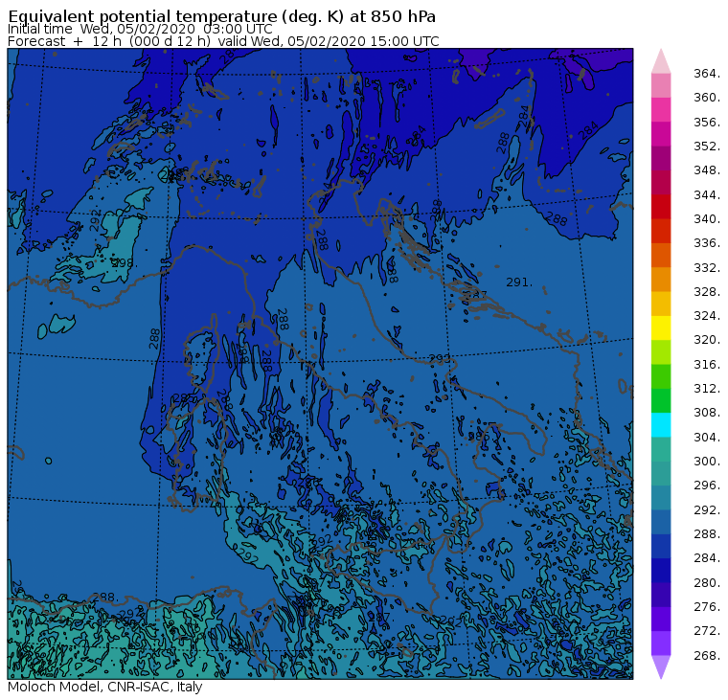The image size is (728, 700).
Task: Click the colorbar label '360.'
Action: pyautogui.click(x=707, y=98)
